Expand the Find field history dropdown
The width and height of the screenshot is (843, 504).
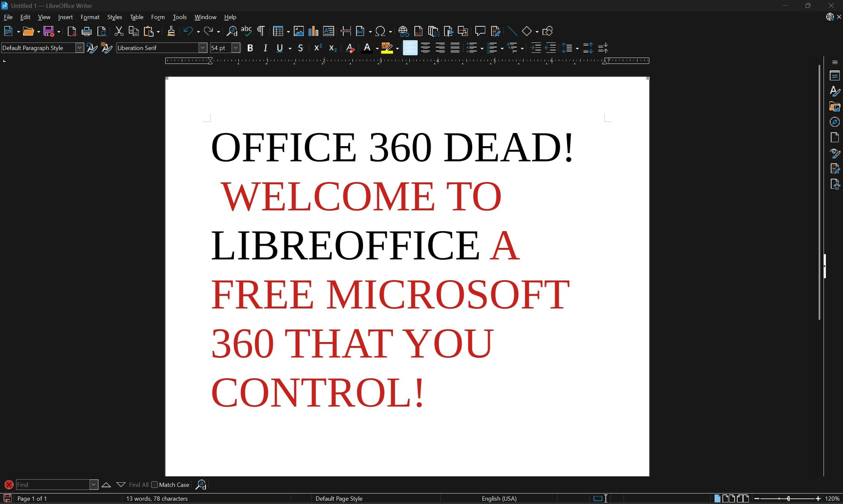[94, 485]
